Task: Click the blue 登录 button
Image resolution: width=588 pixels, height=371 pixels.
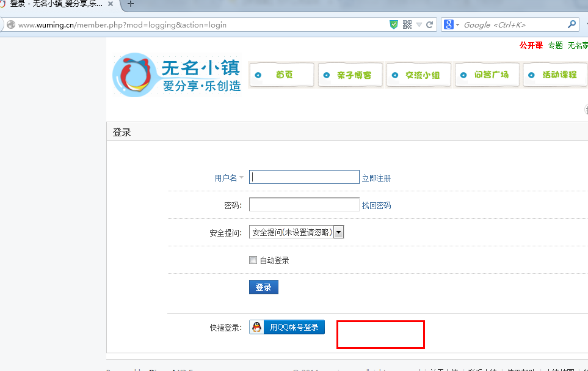Action: [x=264, y=287]
